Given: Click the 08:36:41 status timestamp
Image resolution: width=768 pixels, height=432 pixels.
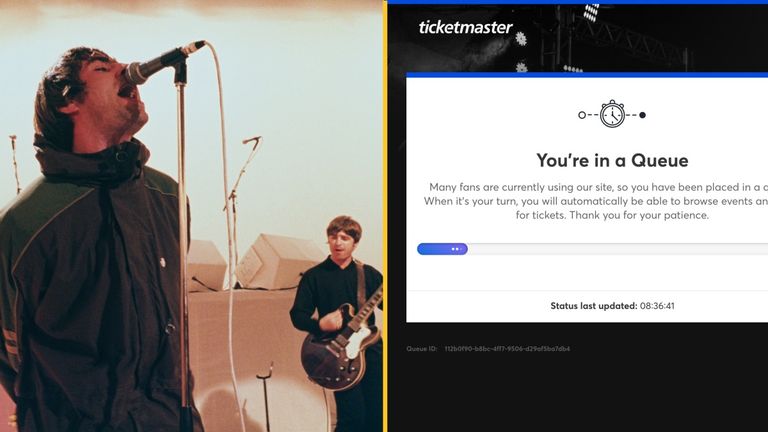Looking at the screenshot, I should (657, 306).
